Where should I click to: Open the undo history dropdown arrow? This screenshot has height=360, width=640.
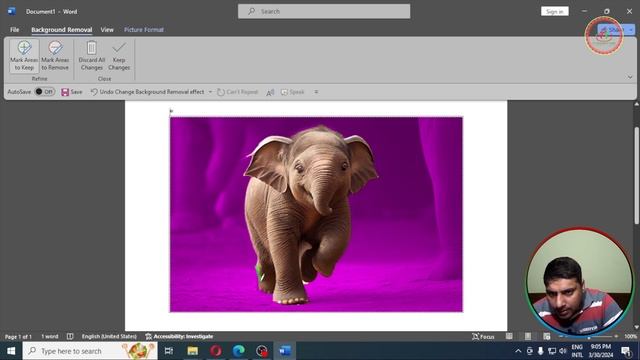(211, 92)
